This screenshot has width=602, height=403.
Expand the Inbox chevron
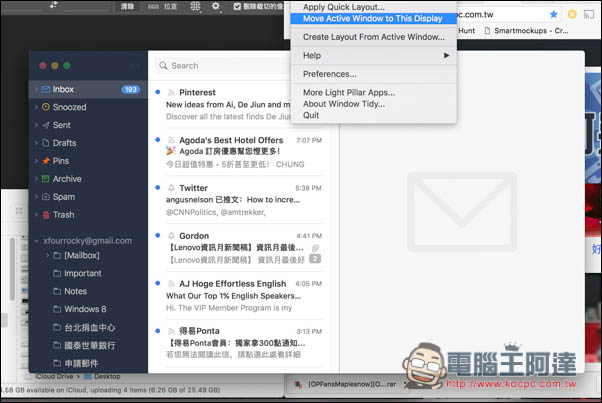click(x=36, y=89)
